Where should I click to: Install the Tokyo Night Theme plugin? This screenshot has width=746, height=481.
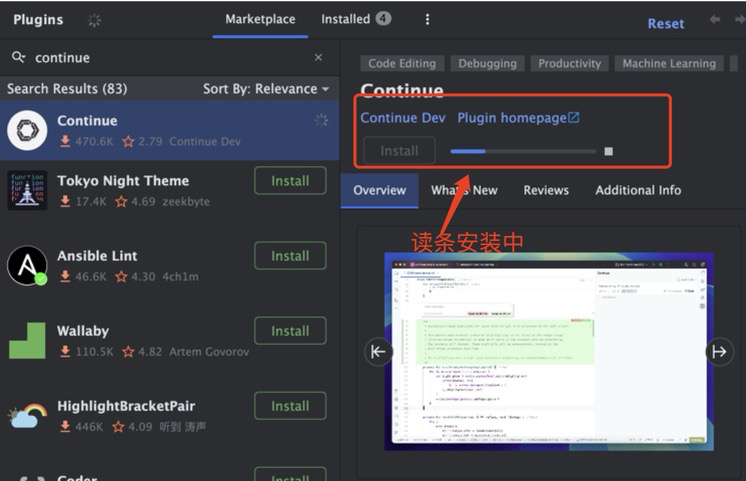click(290, 181)
